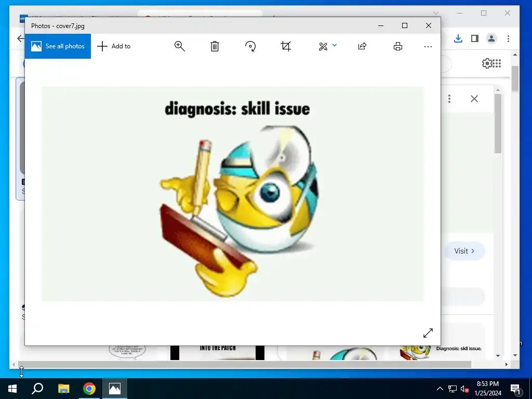This screenshot has height=399, width=532.
Task: Click Chrome horizontal scrollbar track
Action: click(244, 364)
